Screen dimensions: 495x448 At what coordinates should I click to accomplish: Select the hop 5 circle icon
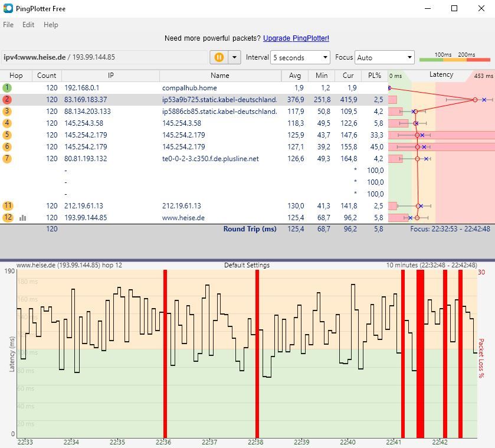(x=7, y=135)
